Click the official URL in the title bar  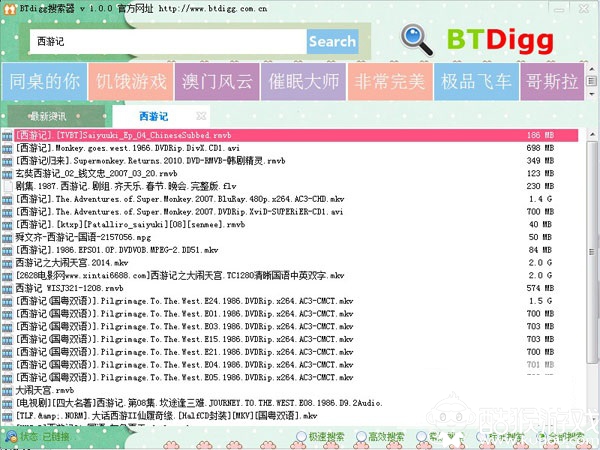click(213, 8)
